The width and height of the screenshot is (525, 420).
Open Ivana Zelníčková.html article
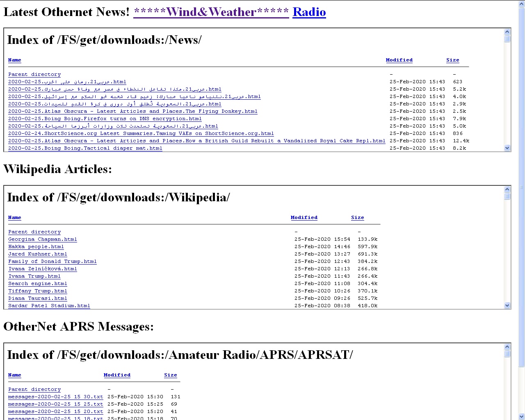point(43,269)
